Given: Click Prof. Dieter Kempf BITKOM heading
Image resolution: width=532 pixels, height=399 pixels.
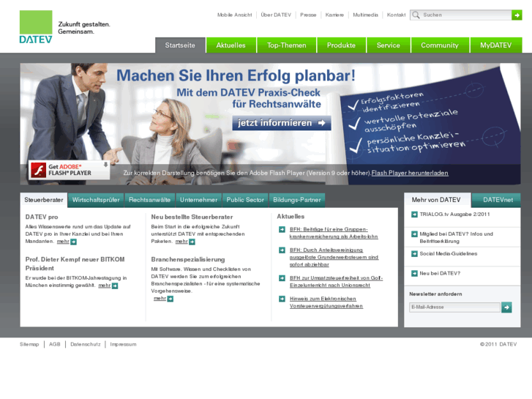Looking at the screenshot, I should tap(75, 264).
